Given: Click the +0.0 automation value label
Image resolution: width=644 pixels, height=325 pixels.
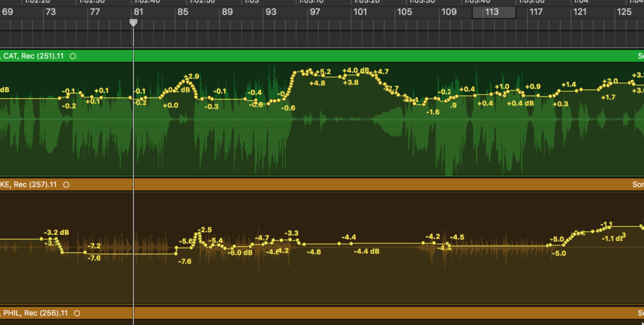Looking at the screenshot, I should point(171,105).
